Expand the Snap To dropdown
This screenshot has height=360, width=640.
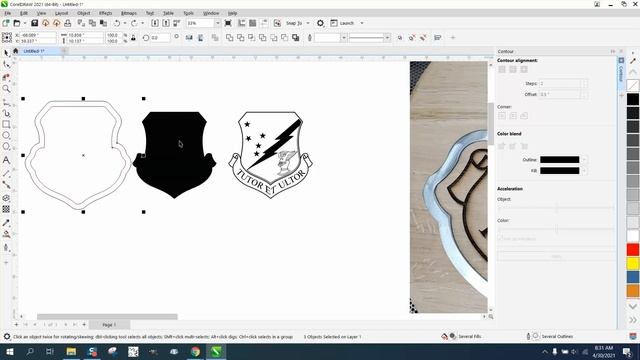click(308, 23)
